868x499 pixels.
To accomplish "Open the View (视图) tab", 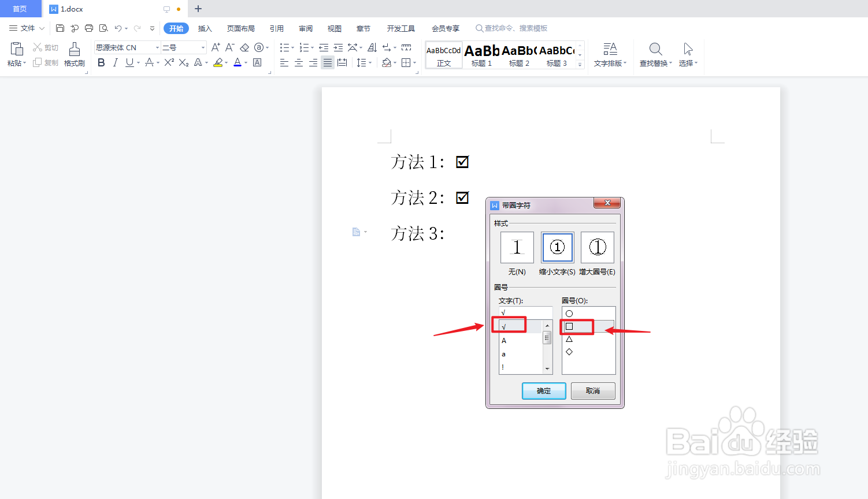I will [334, 28].
